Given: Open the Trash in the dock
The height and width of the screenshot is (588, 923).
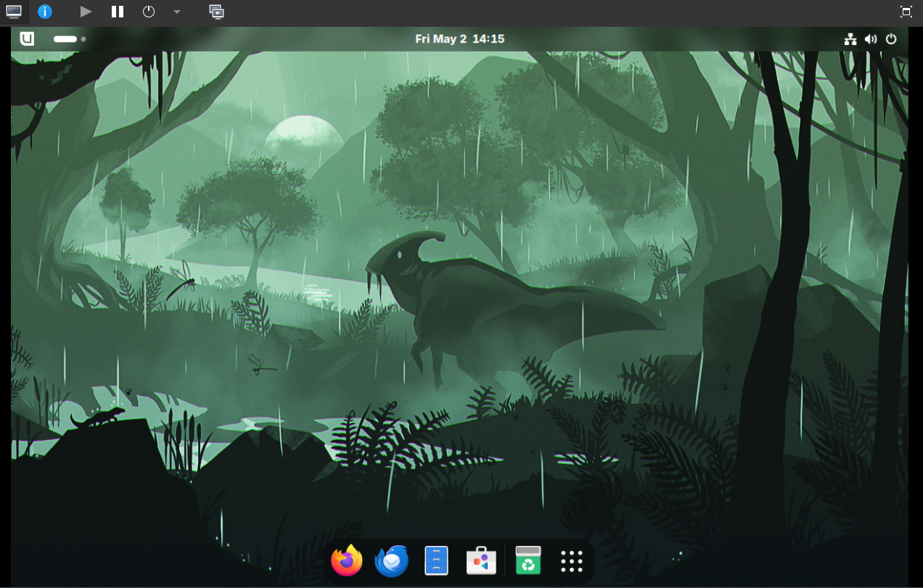Looking at the screenshot, I should coord(528,560).
